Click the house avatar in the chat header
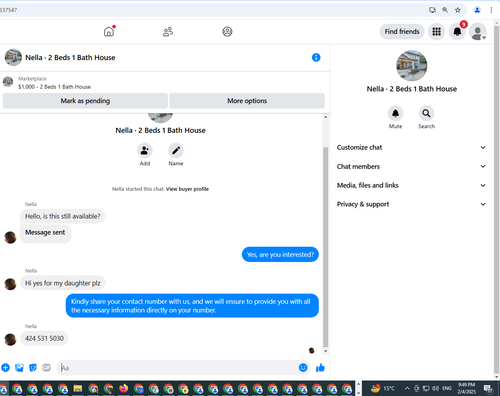Viewport: 500px width, 396px height. tap(13, 57)
